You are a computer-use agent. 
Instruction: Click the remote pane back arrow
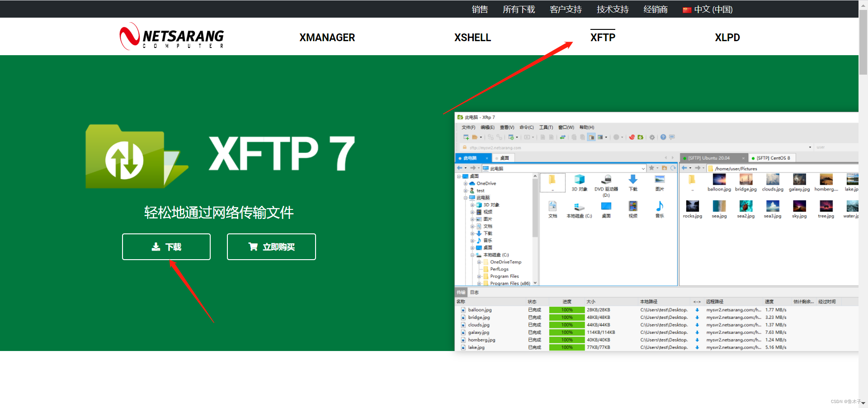coord(684,168)
